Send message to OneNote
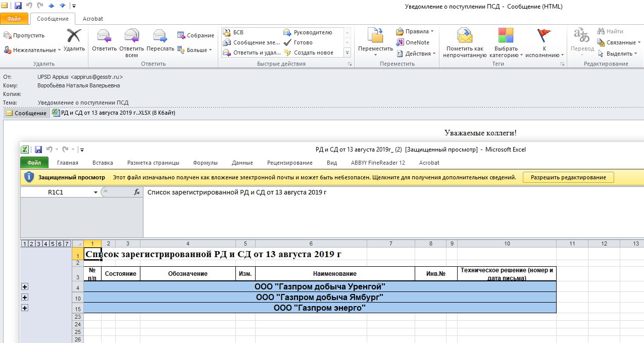The height and width of the screenshot is (343, 644). click(x=413, y=42)
